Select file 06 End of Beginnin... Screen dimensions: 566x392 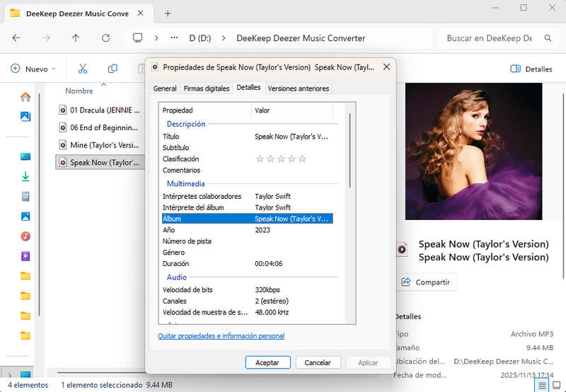click(100, 127)
